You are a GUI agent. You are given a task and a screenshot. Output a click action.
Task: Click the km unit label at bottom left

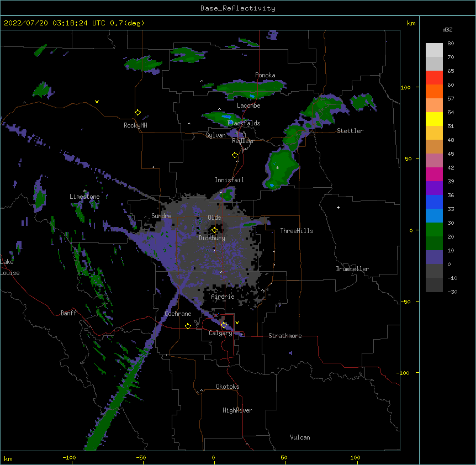tap(8, 459)
